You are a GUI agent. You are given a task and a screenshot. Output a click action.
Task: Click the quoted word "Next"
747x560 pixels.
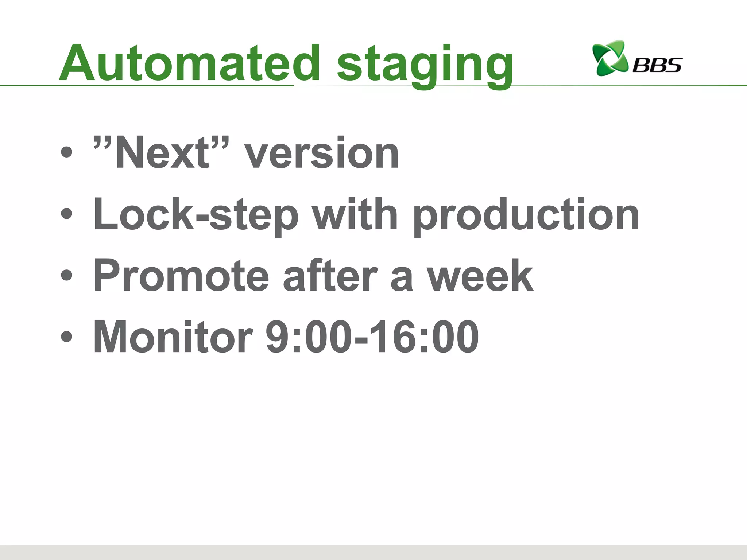pyautogui.click(x=162, y=152)
